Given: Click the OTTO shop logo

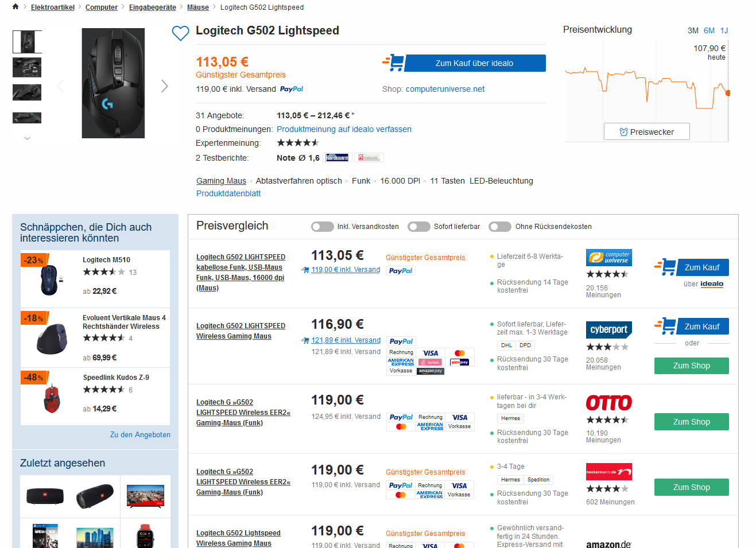Looking at the screenshot, I should coord(608,403).
